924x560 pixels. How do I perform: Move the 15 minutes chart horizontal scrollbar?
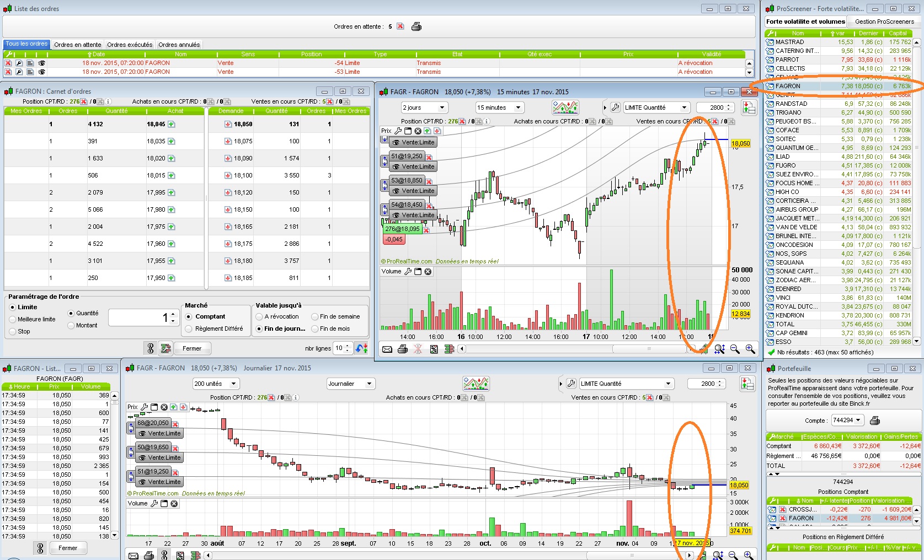tap(649, 349)
